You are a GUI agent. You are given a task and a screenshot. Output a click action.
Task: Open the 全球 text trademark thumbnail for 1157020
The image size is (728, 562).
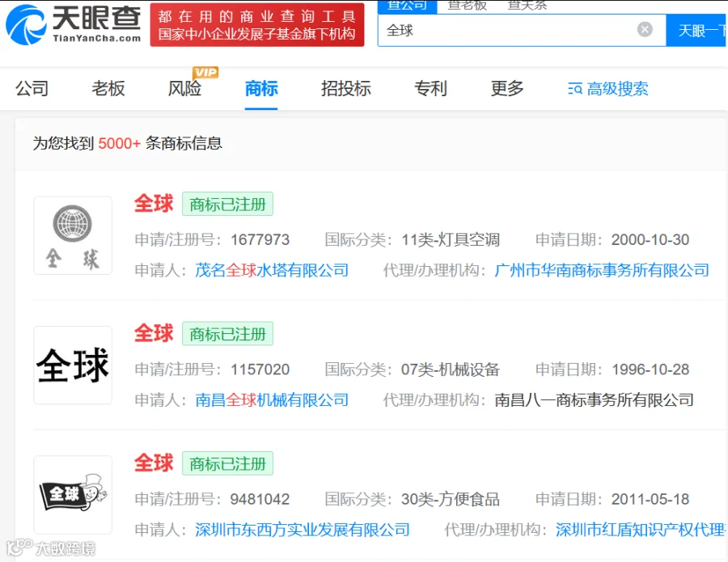coord(73,365)
